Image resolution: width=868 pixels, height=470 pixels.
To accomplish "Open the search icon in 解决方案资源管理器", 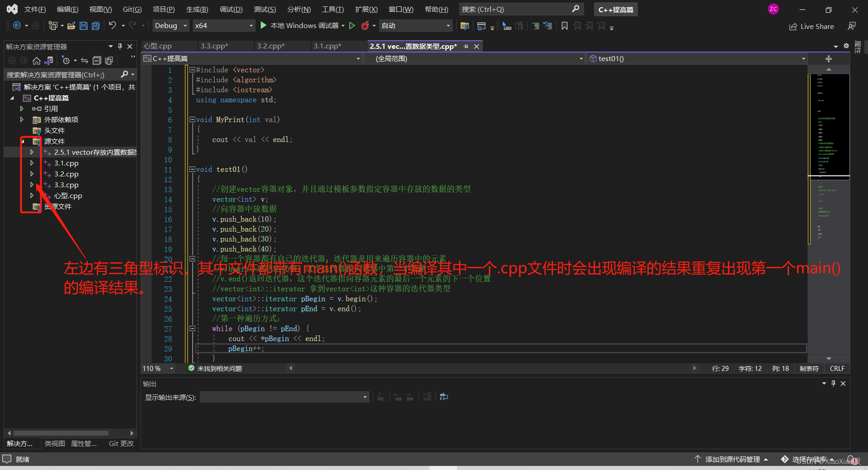I will [x=126, y=74].
